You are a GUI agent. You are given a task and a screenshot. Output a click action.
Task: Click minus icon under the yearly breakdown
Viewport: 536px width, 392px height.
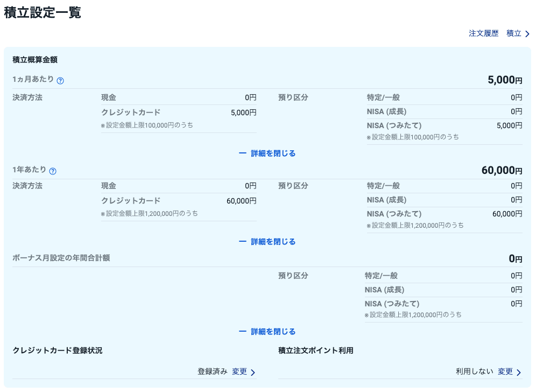click(x=242, y=242)
